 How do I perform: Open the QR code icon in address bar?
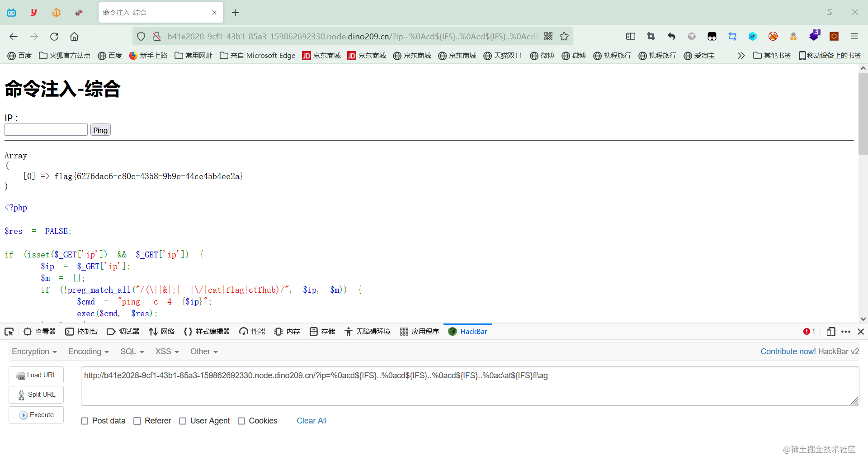548,37
